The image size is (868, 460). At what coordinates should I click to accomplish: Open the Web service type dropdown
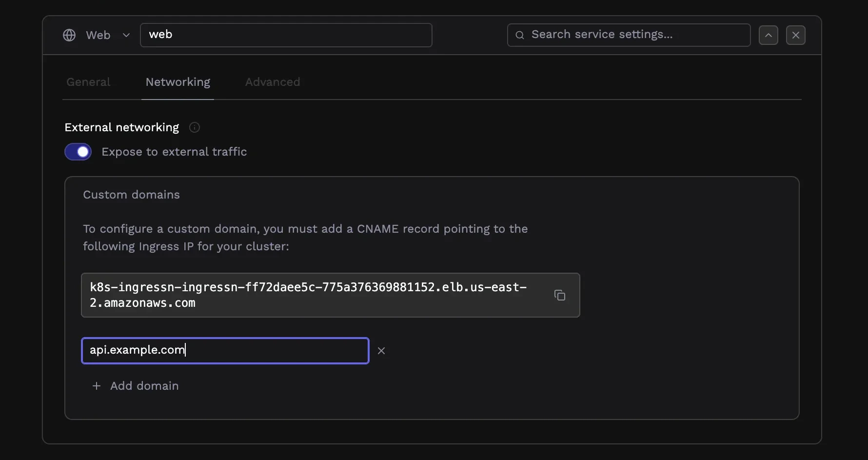click(x=126, y=35)
